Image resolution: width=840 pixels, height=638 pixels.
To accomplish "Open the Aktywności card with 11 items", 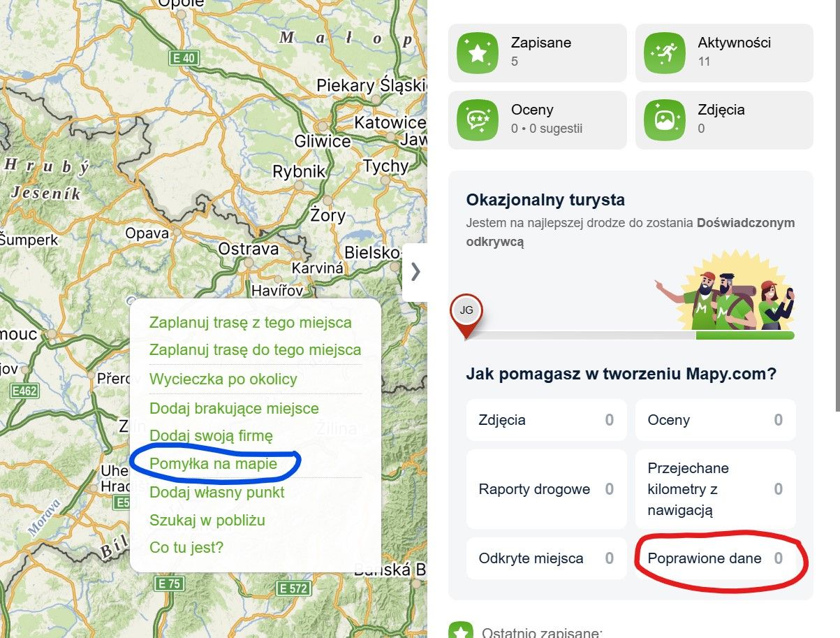I will coord(724,53).
